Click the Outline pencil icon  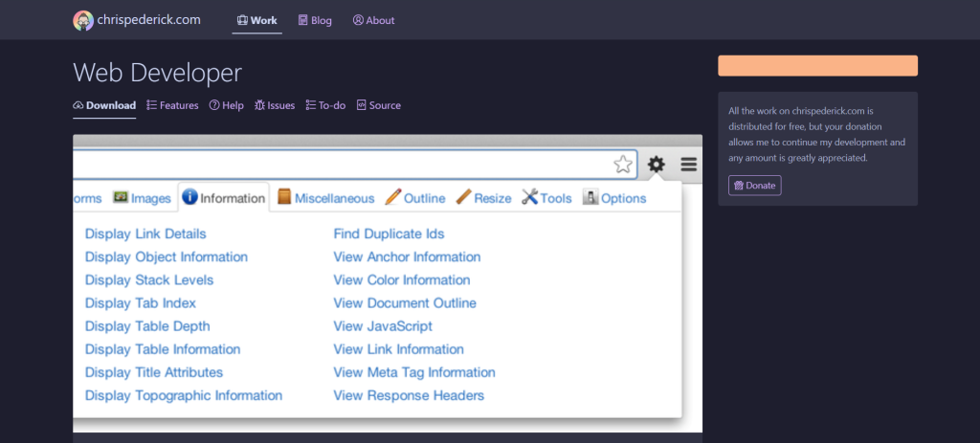coord(392,197)
